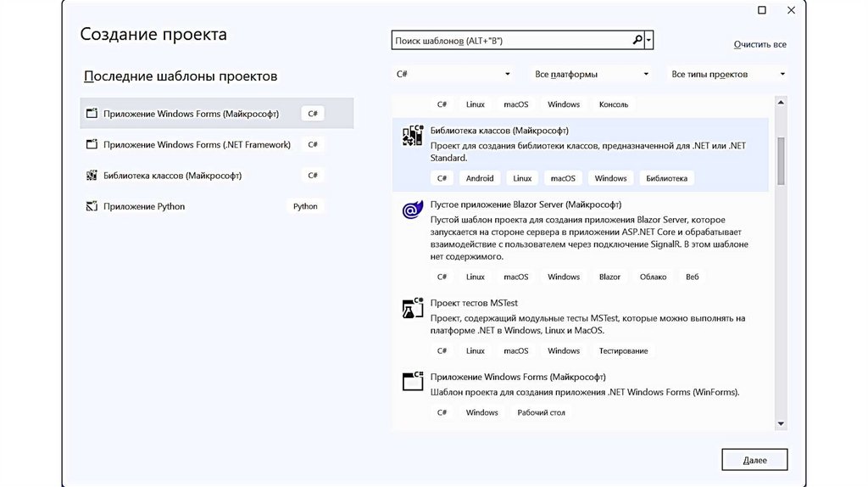Viewport: 868px width, 487px height.
Task: Click the Python application icon
Action: coord(92,206)
